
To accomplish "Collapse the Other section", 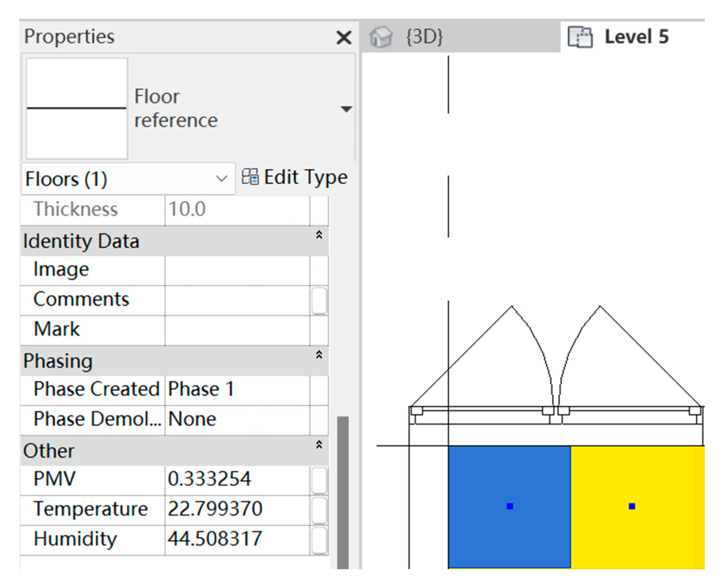I will [319, 445].
